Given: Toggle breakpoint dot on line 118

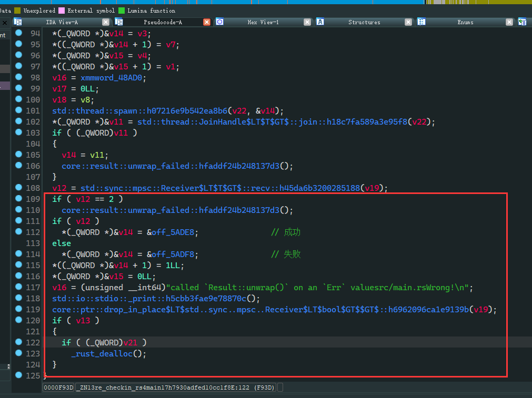Looking at the screenshot, I should click(x=19, y=298).
